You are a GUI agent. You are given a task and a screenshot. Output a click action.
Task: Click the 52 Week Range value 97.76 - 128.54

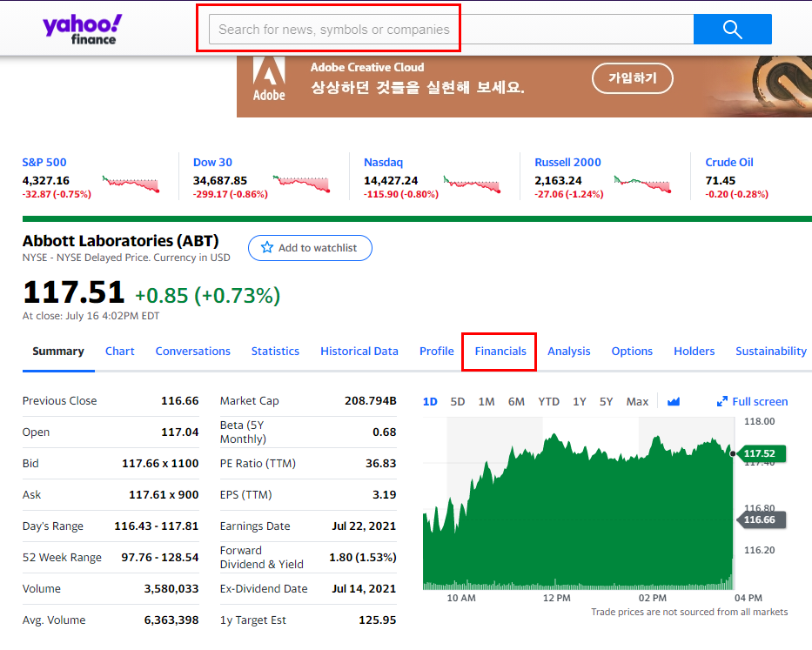pyautogui.click(x=160, y=557)
